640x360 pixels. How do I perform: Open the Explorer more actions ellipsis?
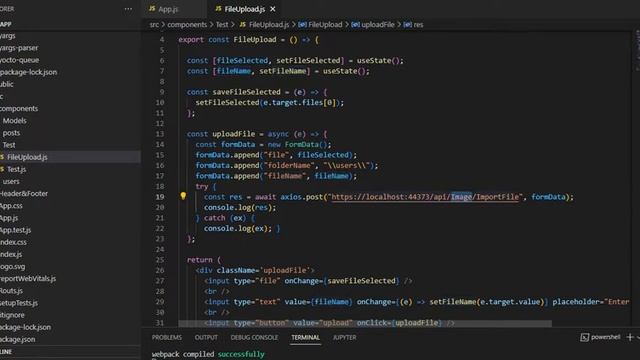coord(128,9)
